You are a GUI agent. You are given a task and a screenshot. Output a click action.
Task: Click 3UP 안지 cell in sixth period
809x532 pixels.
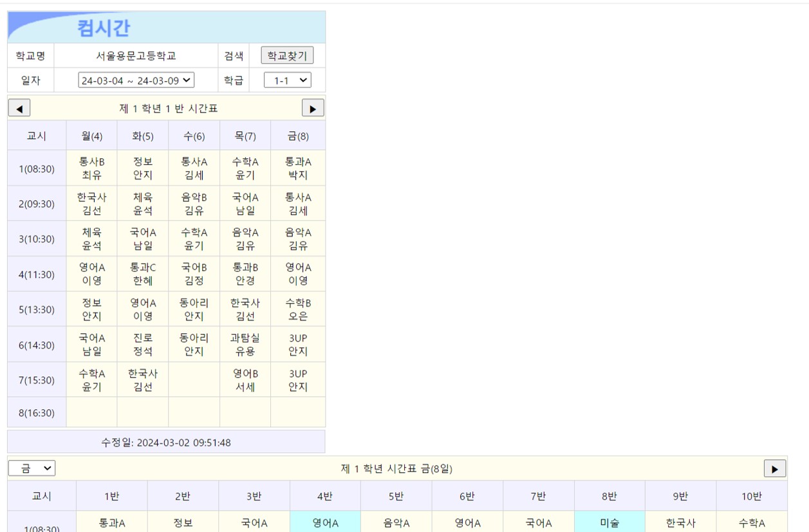click(x=298, y=345)
